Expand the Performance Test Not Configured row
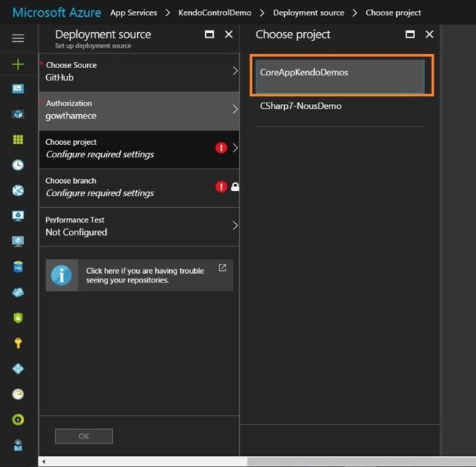This screenshot has width=476, height=467. click(x=139, y=226)
